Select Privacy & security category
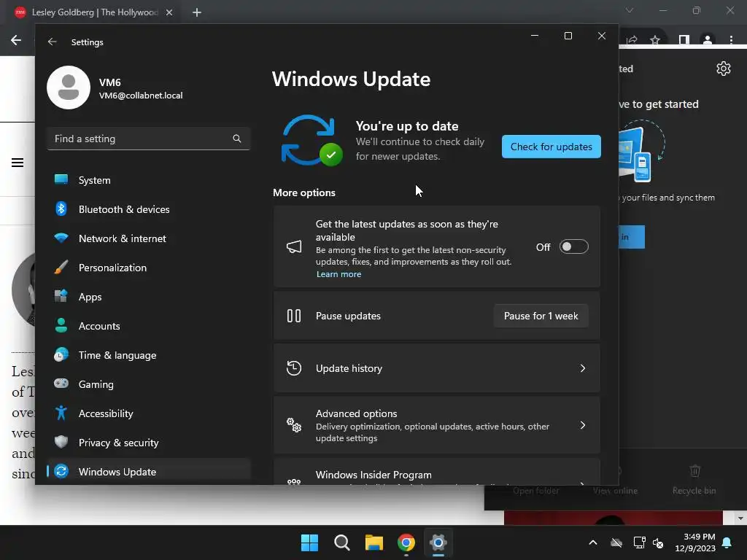This screenshot has width=747, height=560. tap(149, 443)
